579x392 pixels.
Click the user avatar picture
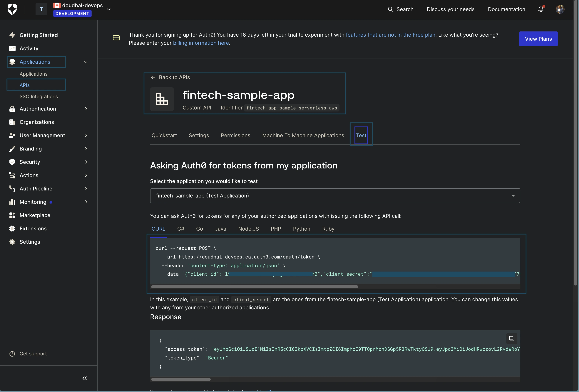560,9
